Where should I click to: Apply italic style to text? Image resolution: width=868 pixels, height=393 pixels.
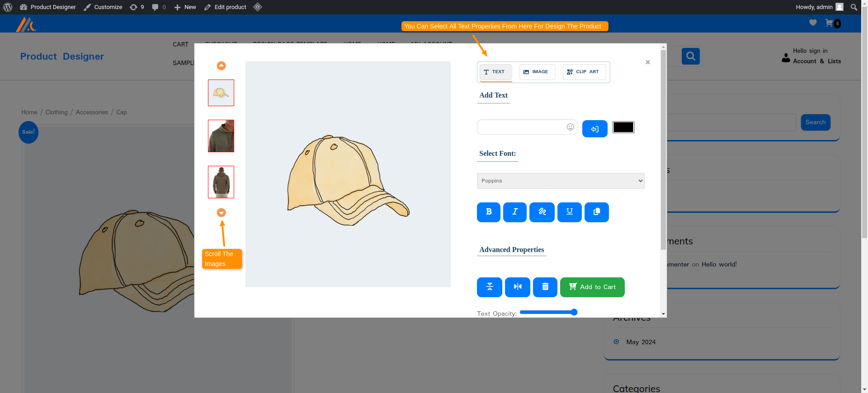514,212
